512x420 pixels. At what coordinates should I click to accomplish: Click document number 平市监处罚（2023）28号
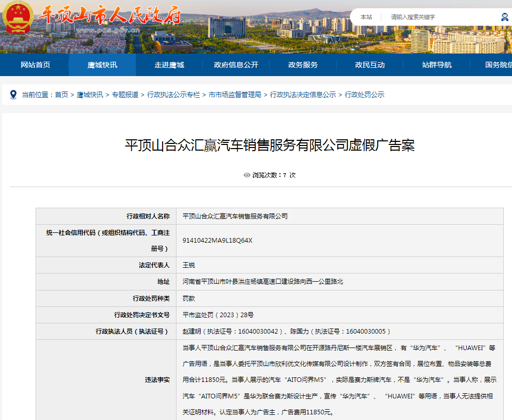(x=218, y=315)
